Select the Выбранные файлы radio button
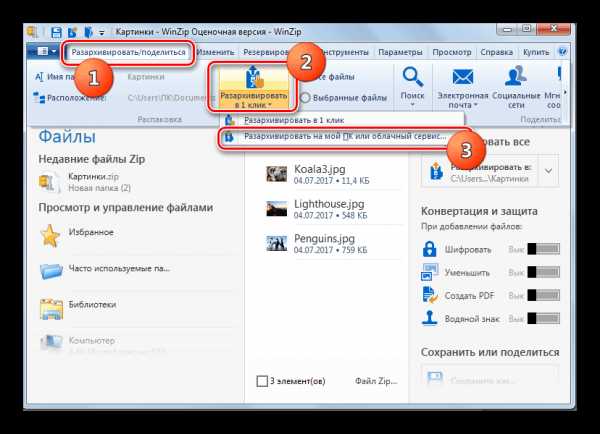This screenshot has height=434, width=600. pos(305,98)
